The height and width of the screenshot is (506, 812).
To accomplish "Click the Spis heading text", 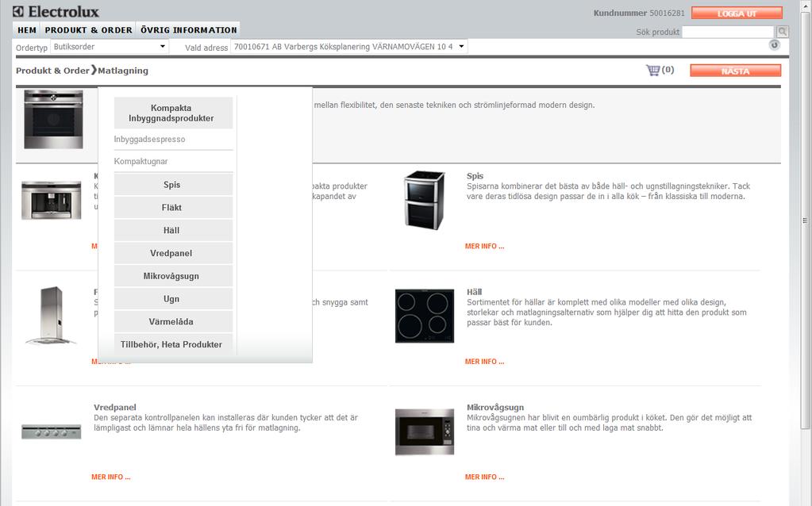I will point(475,176).
